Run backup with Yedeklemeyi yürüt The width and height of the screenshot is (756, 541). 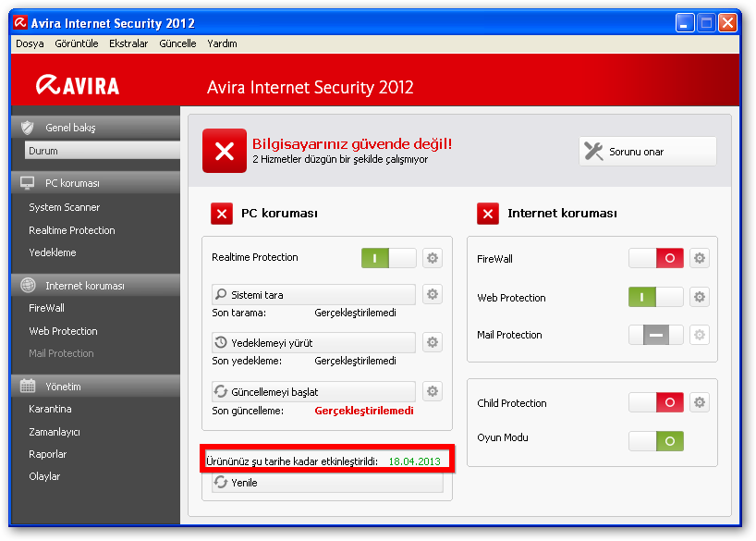313,343
